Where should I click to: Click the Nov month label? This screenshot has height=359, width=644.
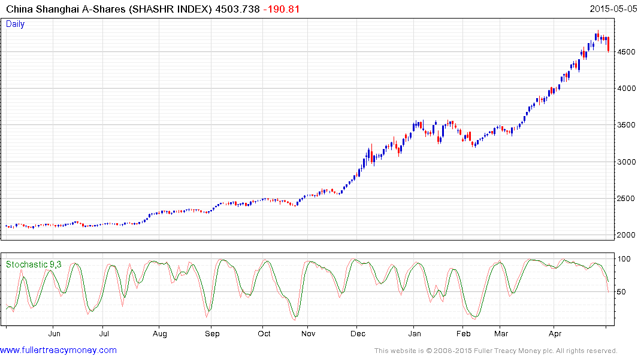[x=309, y=334]
